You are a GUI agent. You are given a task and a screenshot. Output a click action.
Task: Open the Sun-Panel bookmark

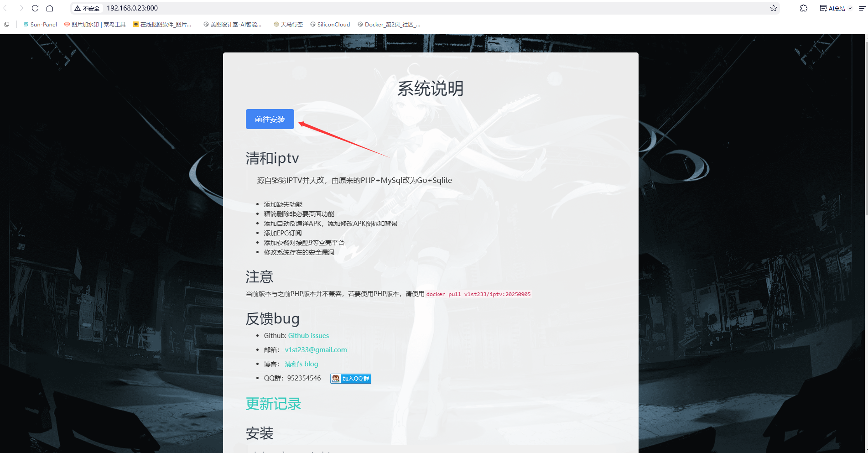click(40, 24)
